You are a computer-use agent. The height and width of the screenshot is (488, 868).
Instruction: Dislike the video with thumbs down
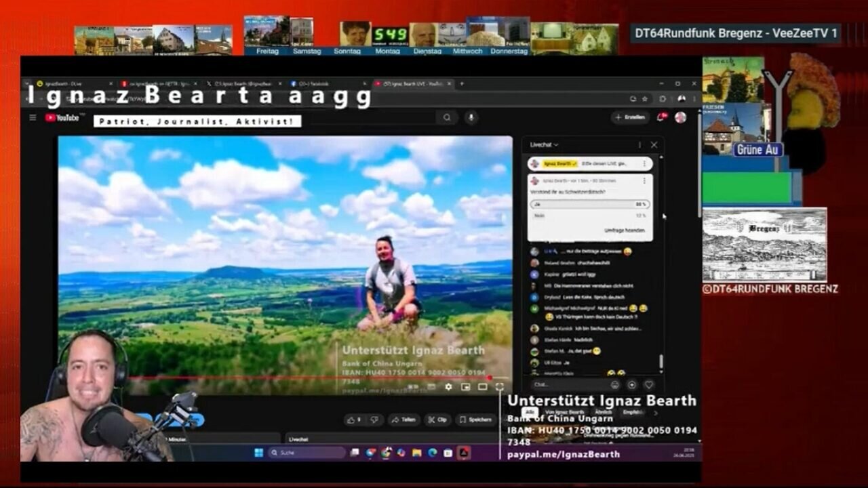374,420
